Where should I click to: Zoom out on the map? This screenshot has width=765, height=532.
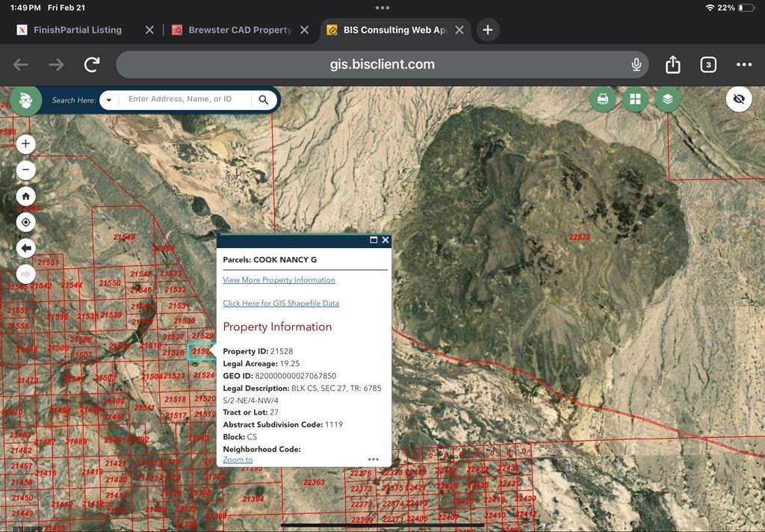(x=26, y=170)
